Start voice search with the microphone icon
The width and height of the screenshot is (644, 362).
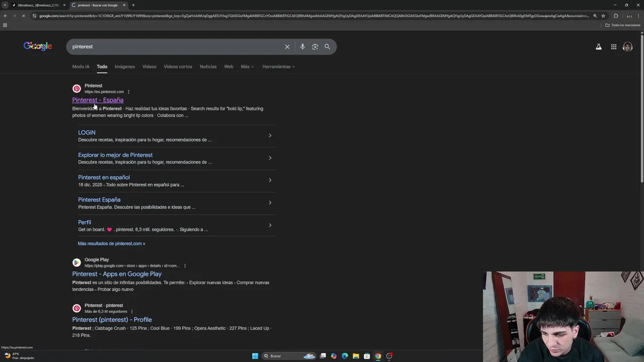302,47
